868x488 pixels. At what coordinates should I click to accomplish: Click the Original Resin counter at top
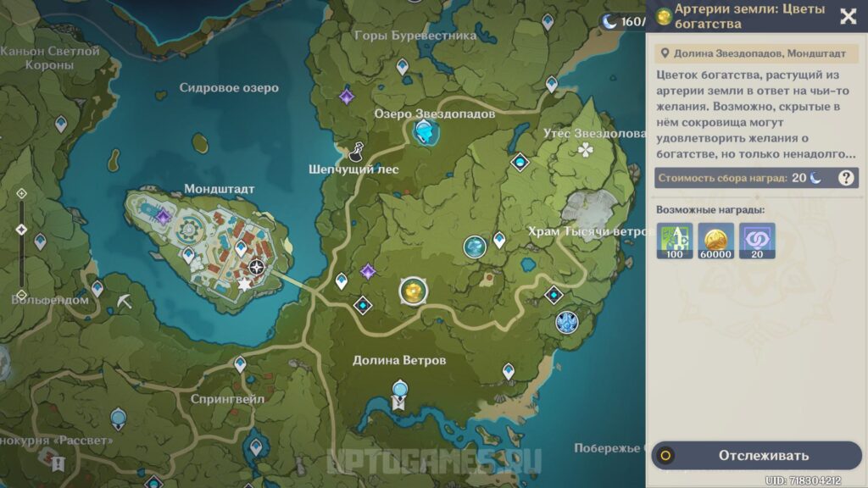623,21
